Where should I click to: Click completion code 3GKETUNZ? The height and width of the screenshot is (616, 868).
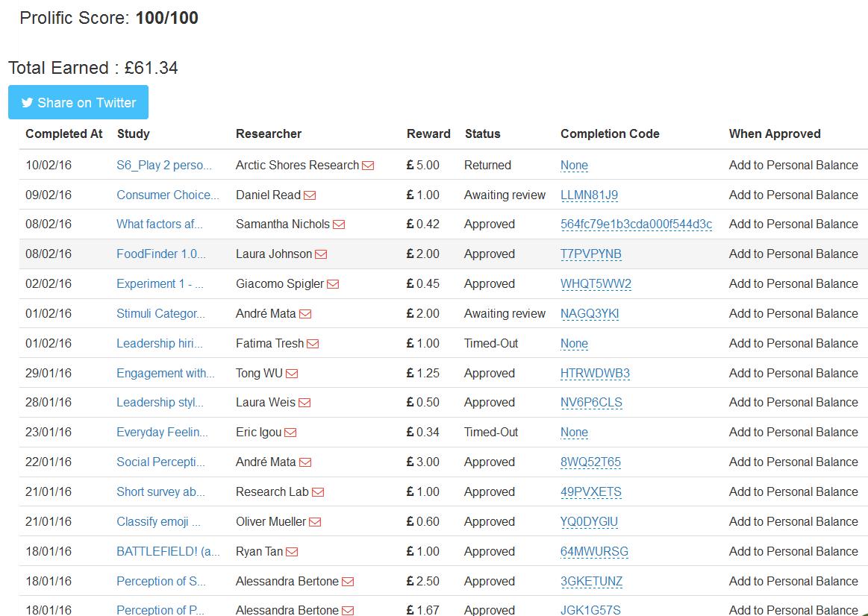[x=591, y=582]
